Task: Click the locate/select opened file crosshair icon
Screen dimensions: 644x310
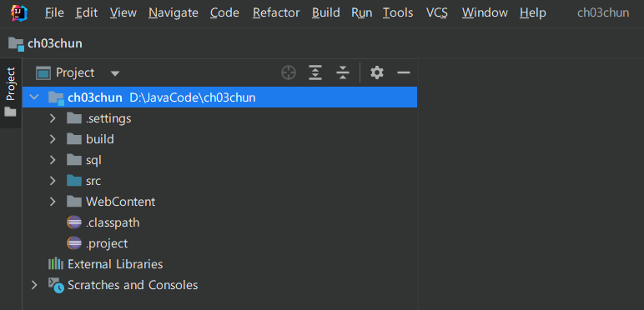Action: tap(289, 73)
